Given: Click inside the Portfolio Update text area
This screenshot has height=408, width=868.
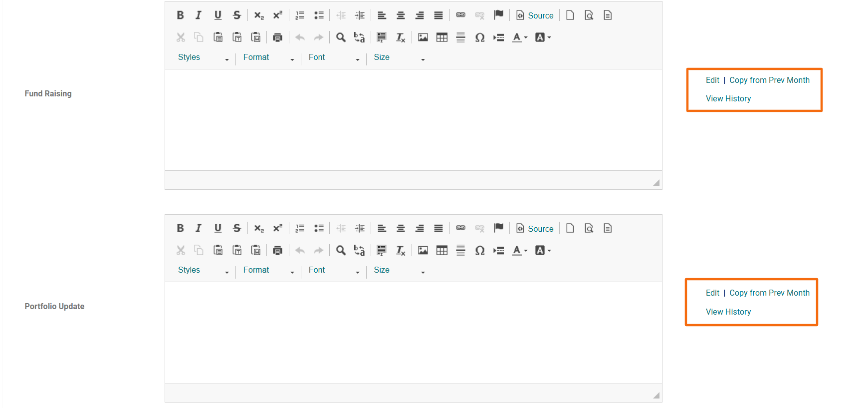Looking at the screenshot, I should [x=413, y=332].
